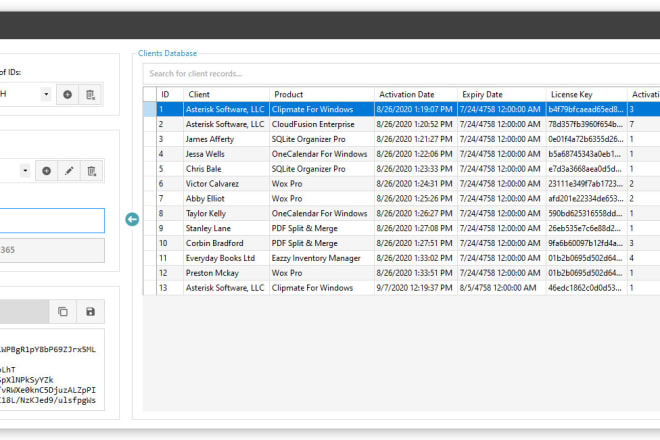The height and width of the screenshot is (440, 660).
Task: Select the Clipmate For Windows cell in row 13
Action: [322, 288]
